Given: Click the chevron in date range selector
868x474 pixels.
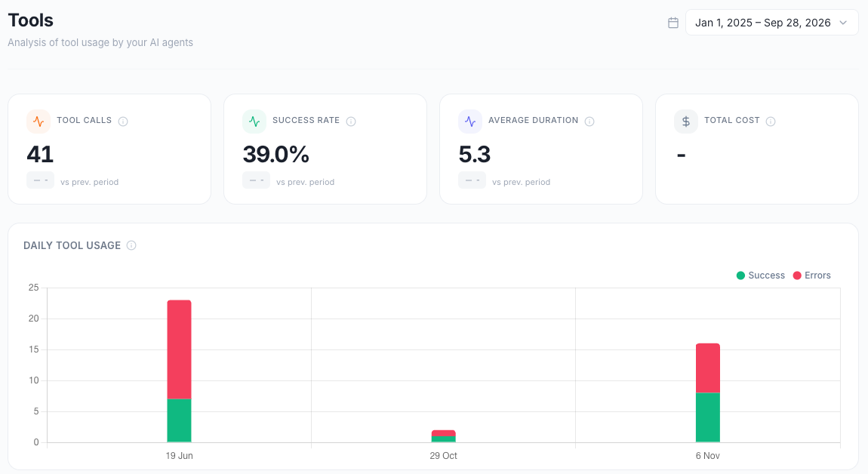Looking at the screenshot, I should coord(843,23).
